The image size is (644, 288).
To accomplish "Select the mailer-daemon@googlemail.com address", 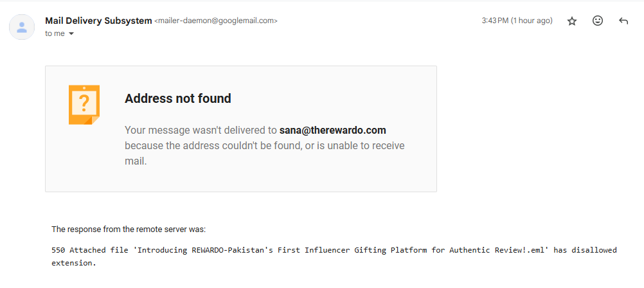I will click(x=216, y=21).
